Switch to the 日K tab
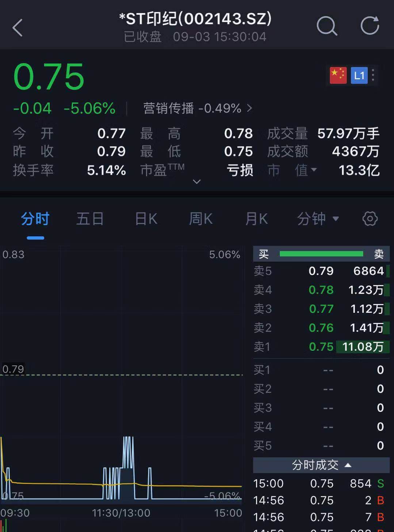Screen dimensions: 394x532 tap(146, 219)
